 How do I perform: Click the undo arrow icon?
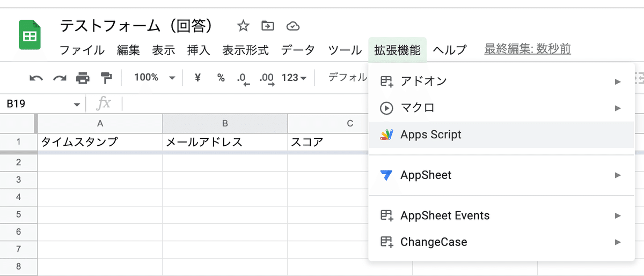[x=36, y=78]
